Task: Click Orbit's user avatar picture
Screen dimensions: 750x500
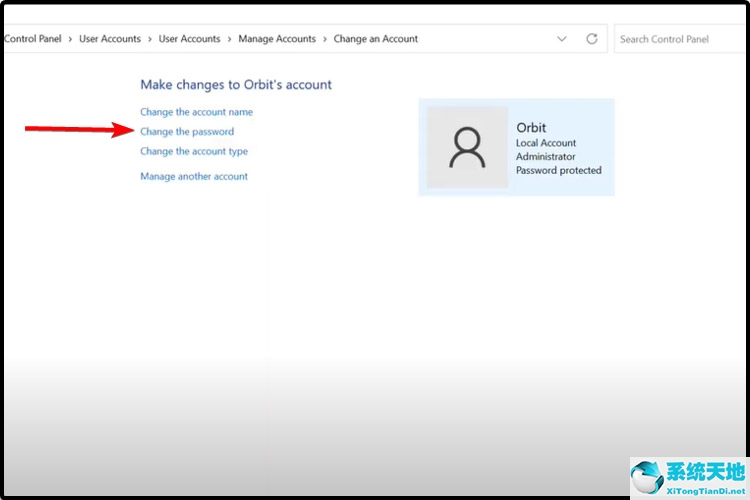Action: click(467, 147)
